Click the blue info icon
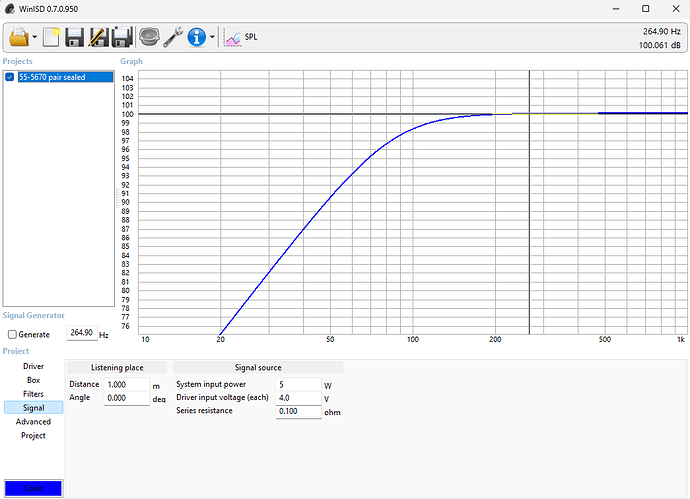 pyautogui.click(x=196, y=38)
